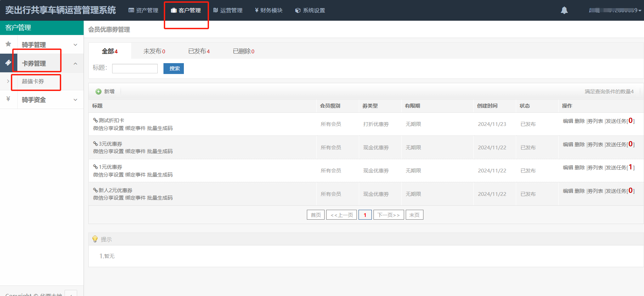Click 微信分享设置 under 1元优惠券

pos(108,175)
